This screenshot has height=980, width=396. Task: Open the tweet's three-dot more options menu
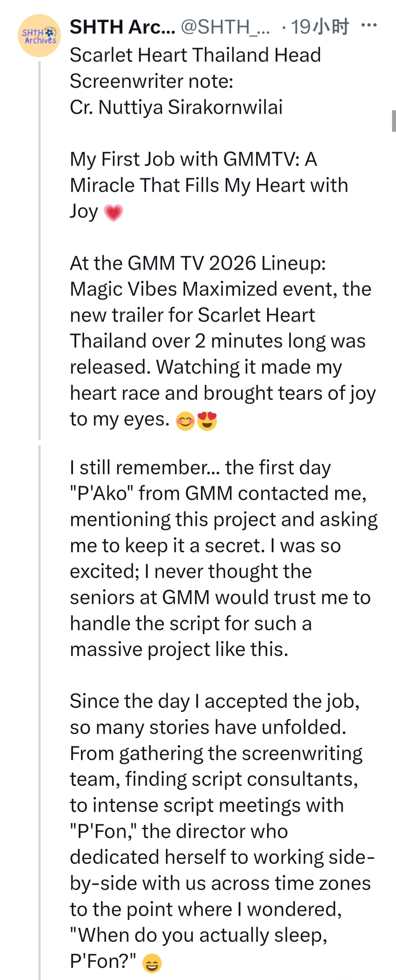point(368,26)
